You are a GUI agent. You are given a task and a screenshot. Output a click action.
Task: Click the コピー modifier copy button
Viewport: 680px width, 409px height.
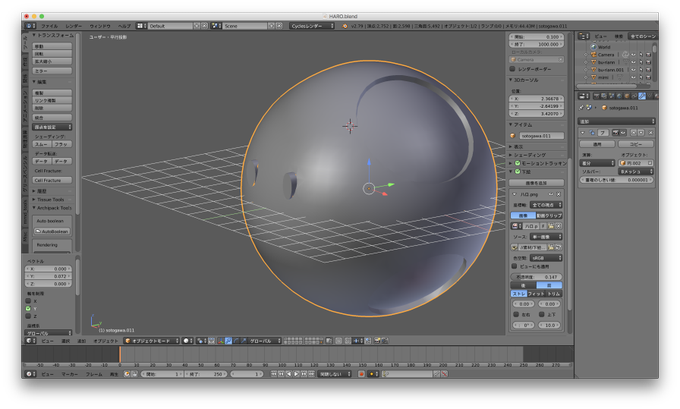[635, 144]
